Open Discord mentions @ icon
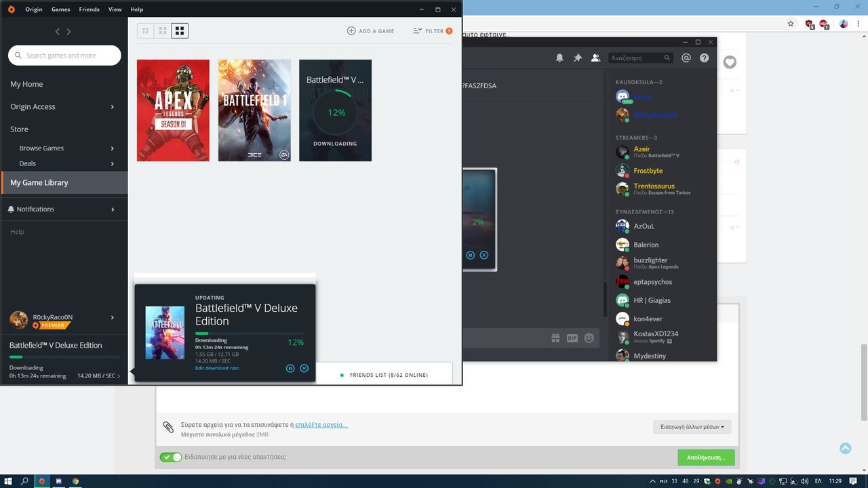The image size is (868, 488). pos(686,58)
